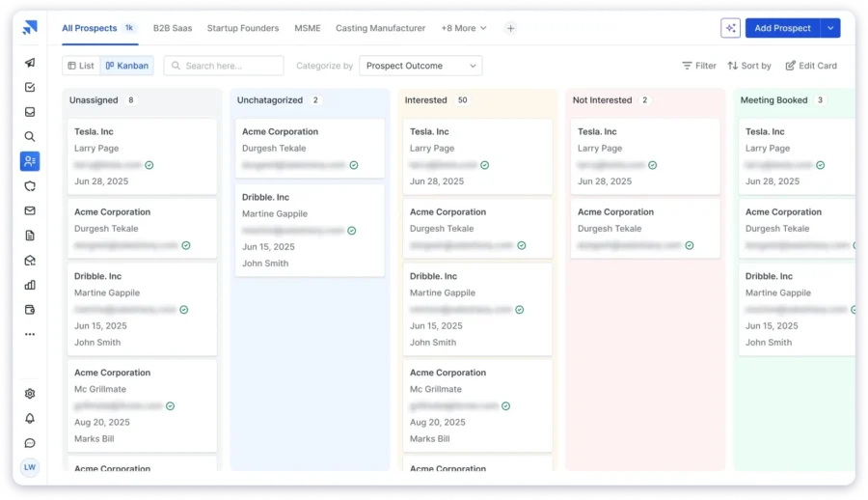Expand the +8 More tabs dropdown

[x=463, y=28]
